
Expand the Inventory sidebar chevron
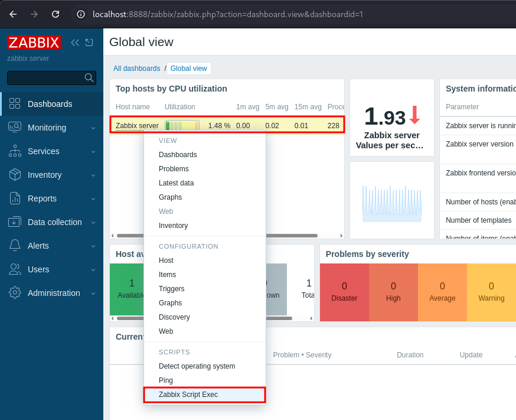[x=93, y=175]
